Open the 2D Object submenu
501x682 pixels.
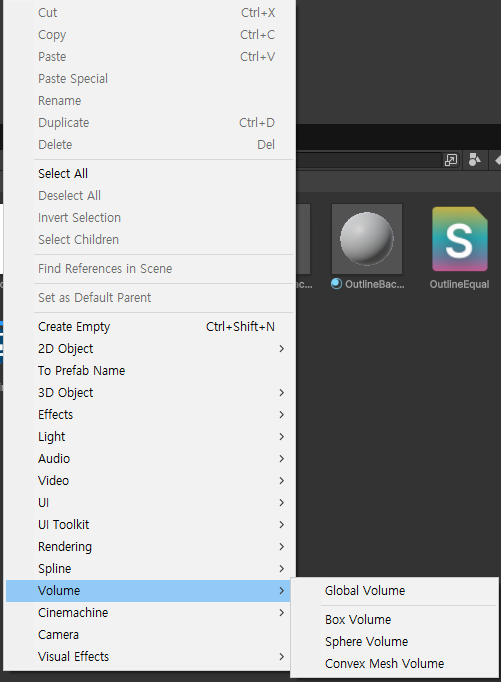[150, 349]
